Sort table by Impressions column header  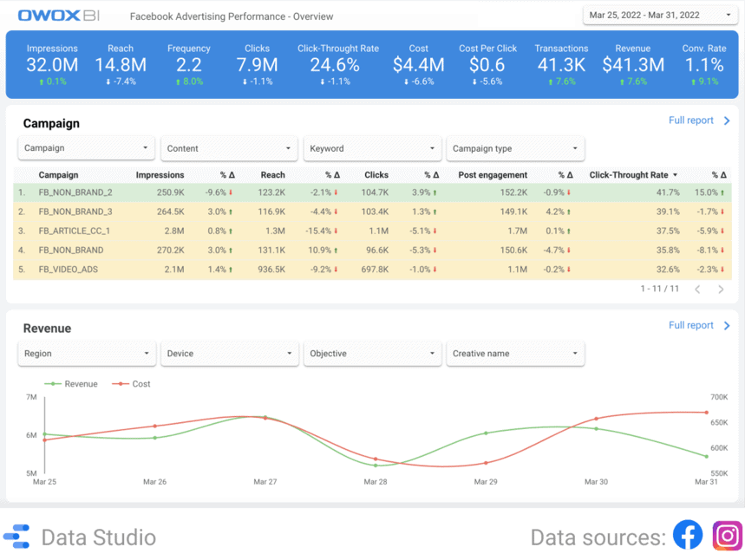pyautogui.click(x=160, y=175)
